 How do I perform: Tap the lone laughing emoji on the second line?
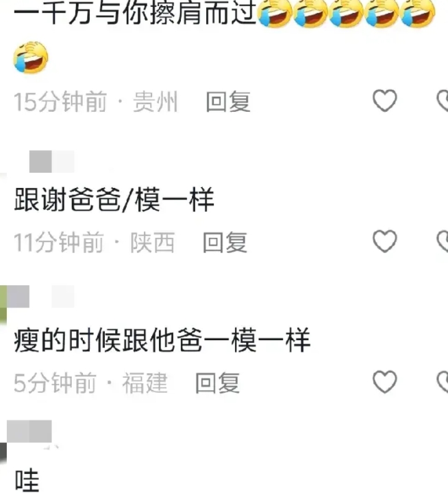tap(31, 58)
